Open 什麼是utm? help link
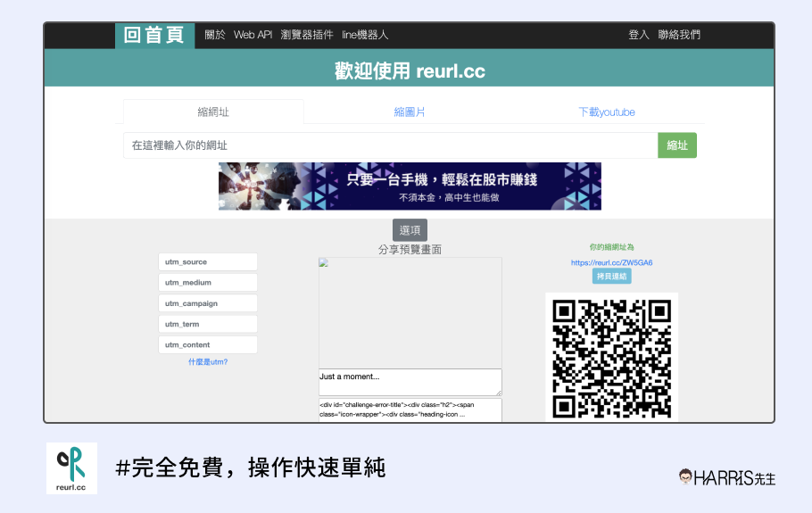Viewport: 812px width, 513px height. [x=208, y=362]
